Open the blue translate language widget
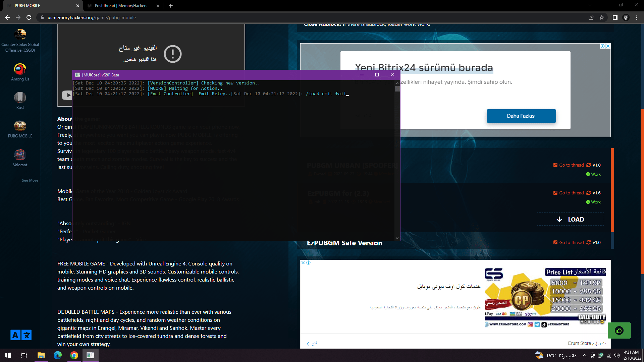The image size is (644, 362). (x=21, y=335)
